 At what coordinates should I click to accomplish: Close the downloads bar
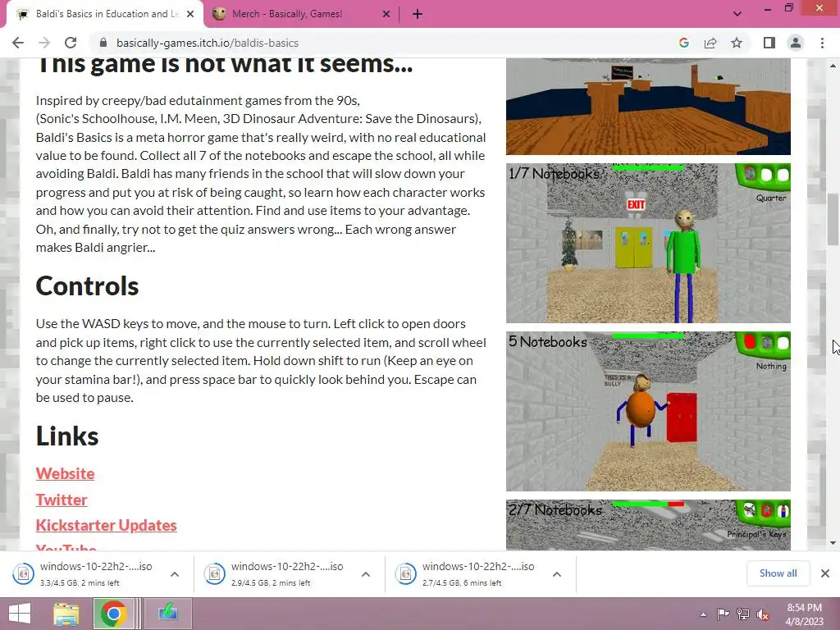click(825, 573)
